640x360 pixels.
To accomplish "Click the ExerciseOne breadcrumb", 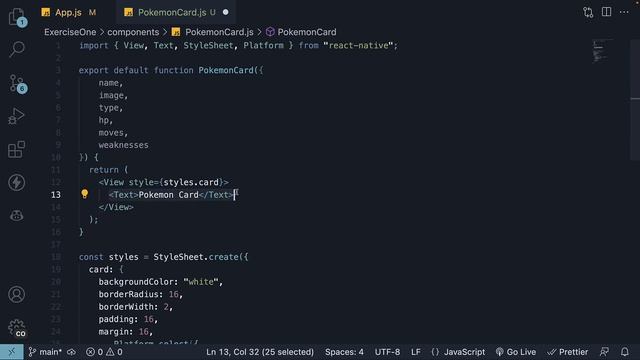I will (x=70, y=32).
